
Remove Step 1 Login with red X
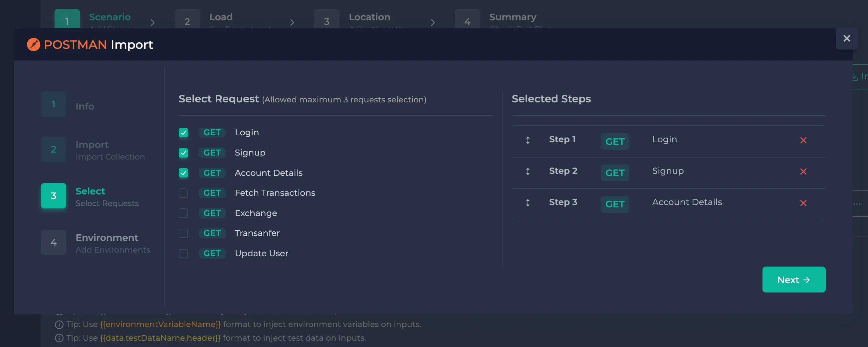pyautogui.click(x=803, y=140)
